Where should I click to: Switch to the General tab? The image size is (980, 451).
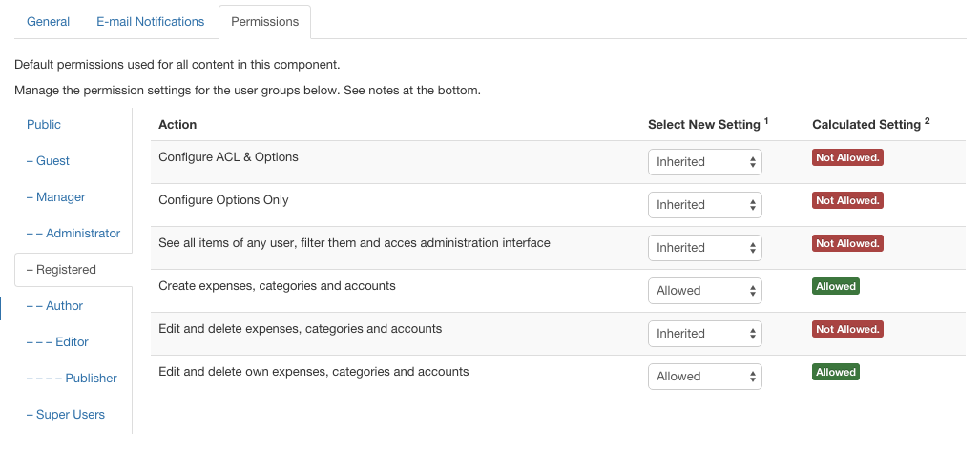click(48, 22)
